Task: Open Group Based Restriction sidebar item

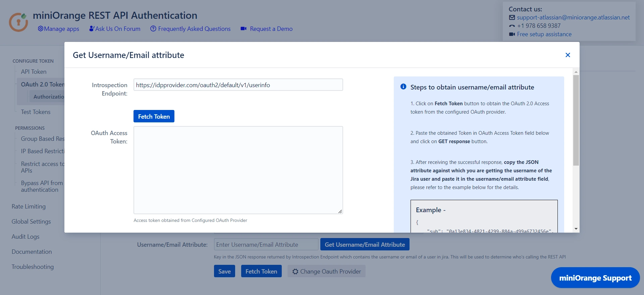Action: click(42, 139)
